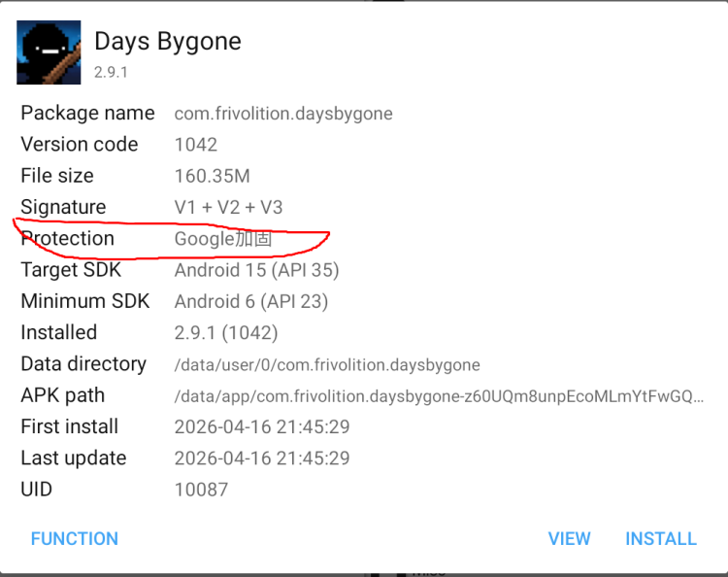Click the Data directory label
Viewport: 728px width, 577px height.
click(x=83, y=364)
